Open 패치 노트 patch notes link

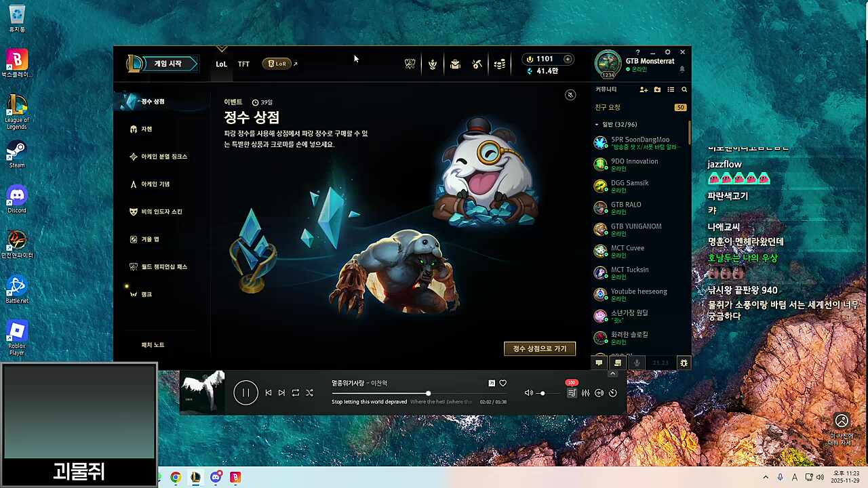pos(153,345)
